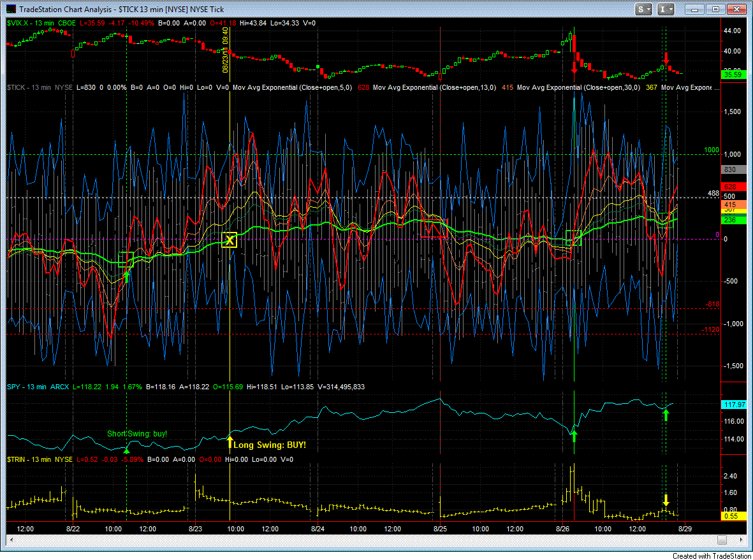Click the -818 red threshold line label
The image size is (753, 560).
(713, 305)
